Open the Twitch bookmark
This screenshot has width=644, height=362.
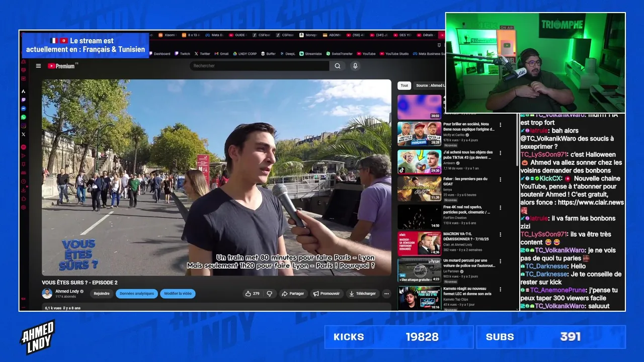tap(182, 54)
